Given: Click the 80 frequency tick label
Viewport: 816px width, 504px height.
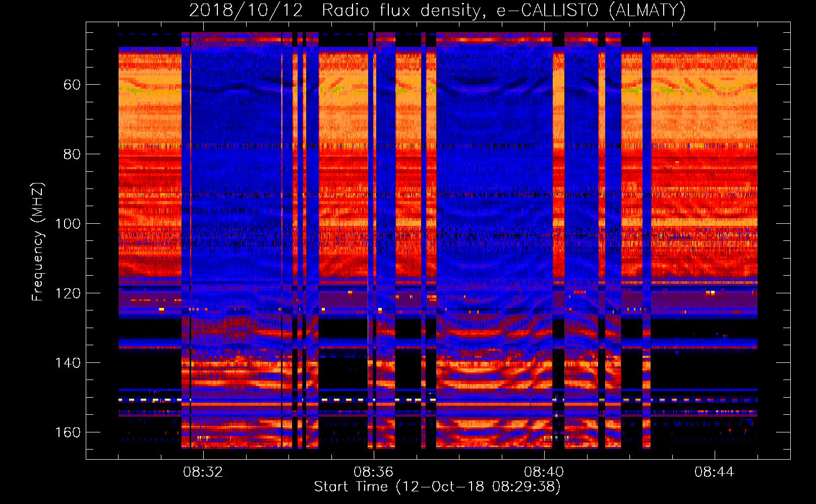Looking at the screenshot, I should 72,154.
